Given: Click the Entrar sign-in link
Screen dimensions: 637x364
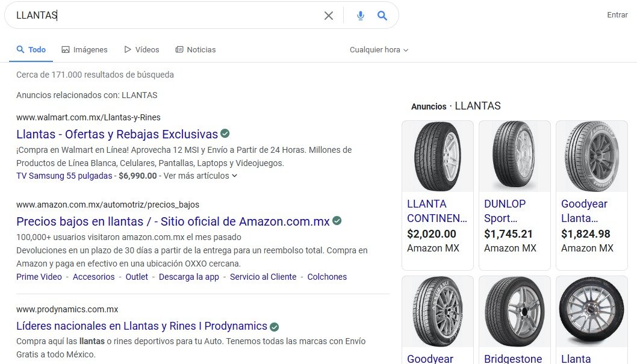Looking at the screenshot, I should (617, 14).
